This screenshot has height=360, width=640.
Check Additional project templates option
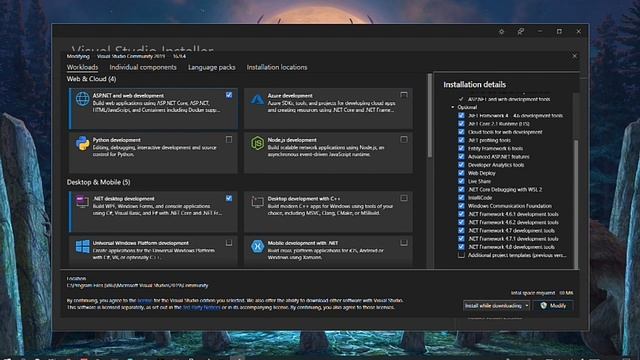click(x=461, y=255)
